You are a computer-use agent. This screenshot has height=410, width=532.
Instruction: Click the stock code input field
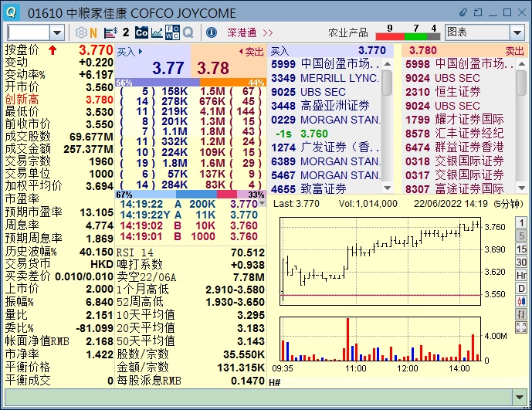point(29,33)
